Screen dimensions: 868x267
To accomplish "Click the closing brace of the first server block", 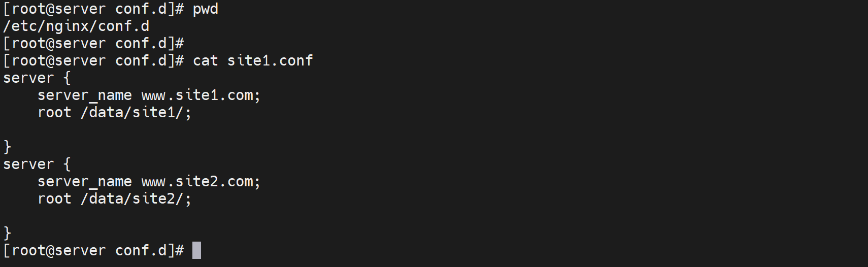I will (7, 147).
